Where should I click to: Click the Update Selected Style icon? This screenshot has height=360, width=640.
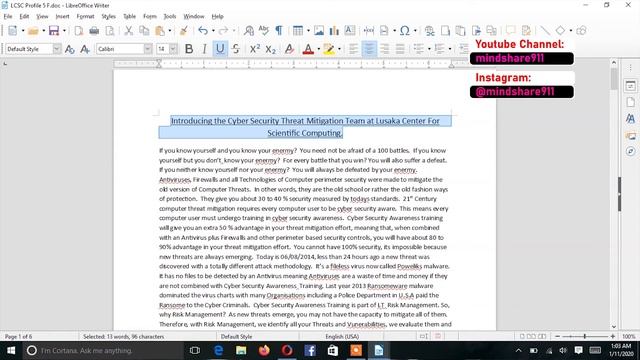69,49
